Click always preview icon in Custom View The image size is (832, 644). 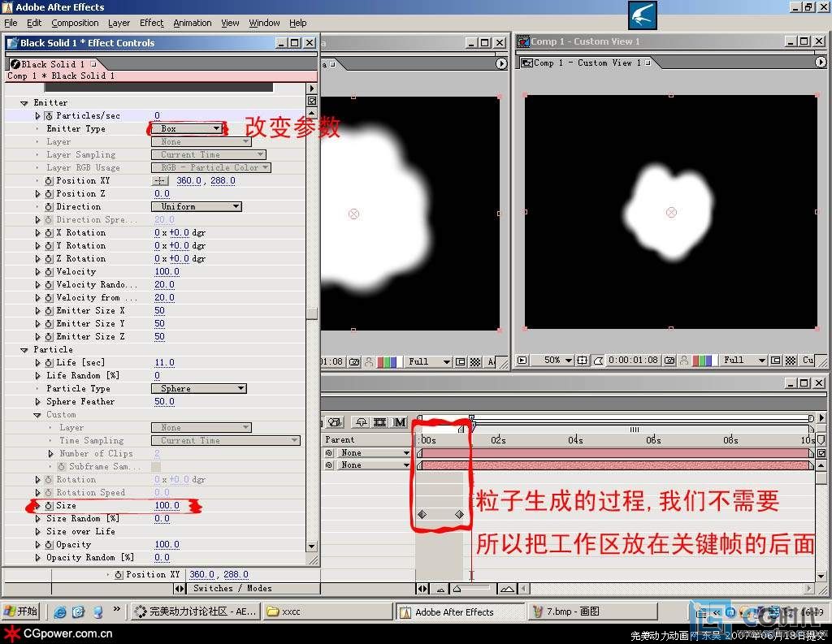(522, 361)
